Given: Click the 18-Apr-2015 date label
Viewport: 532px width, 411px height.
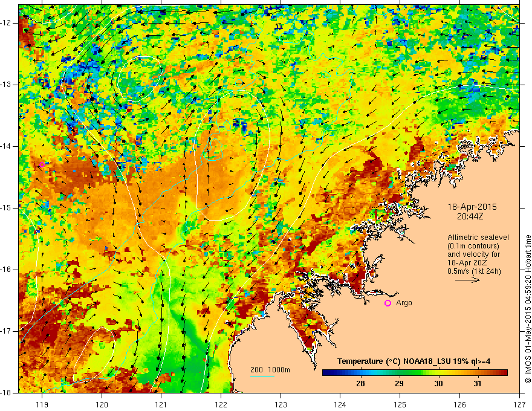Looking at the screenshot, I should point(472,207).
